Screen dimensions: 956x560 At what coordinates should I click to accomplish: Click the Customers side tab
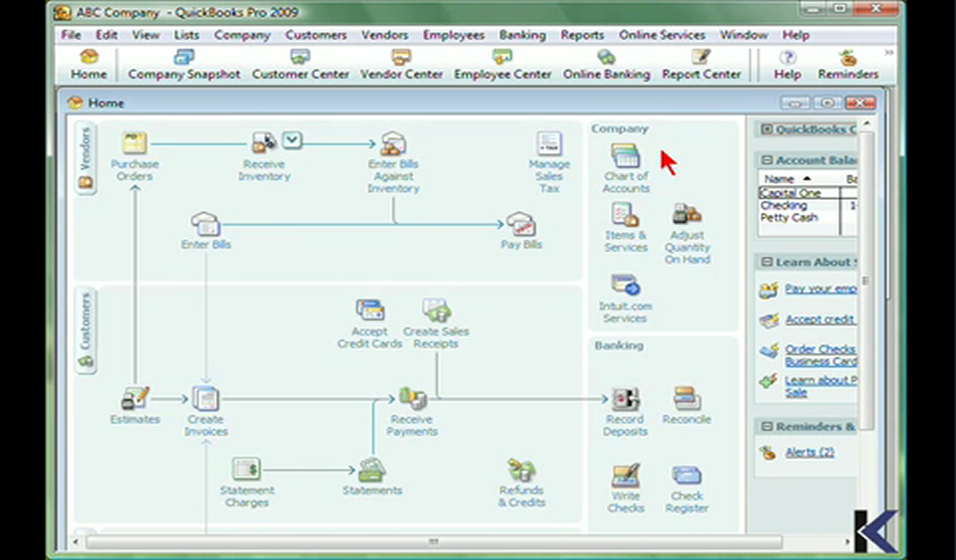point(85,331)
